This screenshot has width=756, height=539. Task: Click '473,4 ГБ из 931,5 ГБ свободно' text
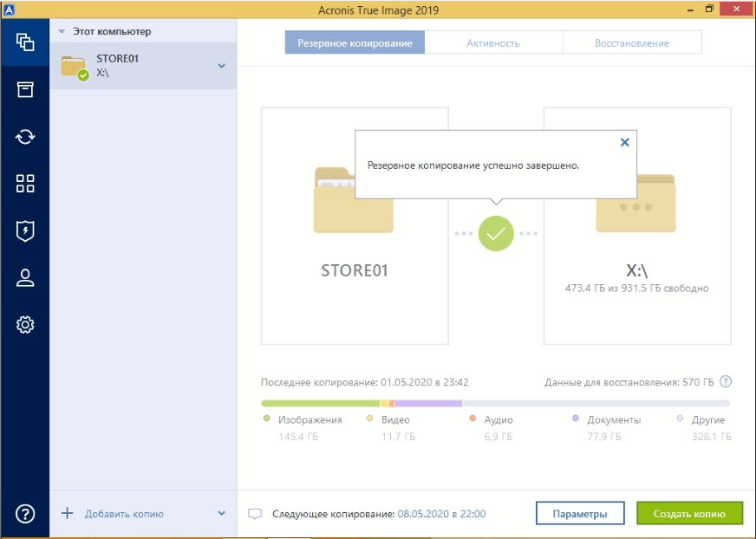pos(637,289)
